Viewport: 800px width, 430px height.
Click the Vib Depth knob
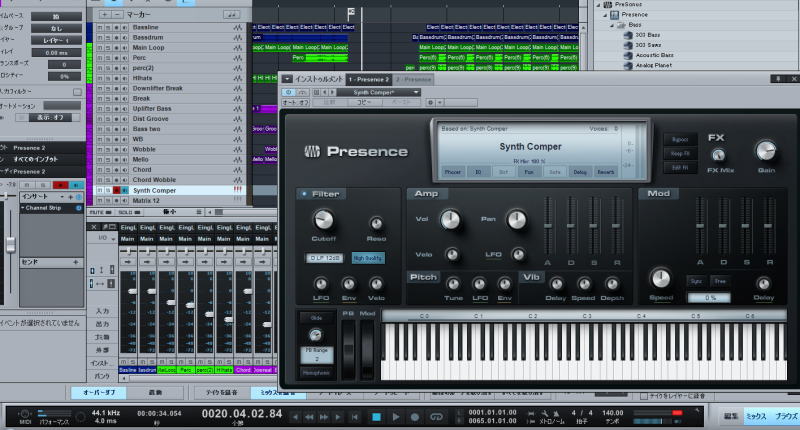612,284
